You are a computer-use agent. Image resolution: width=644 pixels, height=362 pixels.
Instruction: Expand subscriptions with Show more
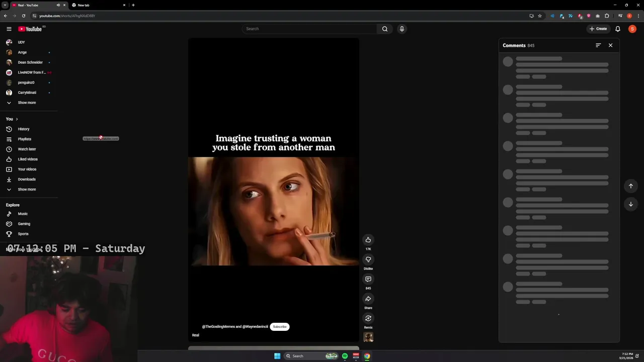click(x=27, y=103)
